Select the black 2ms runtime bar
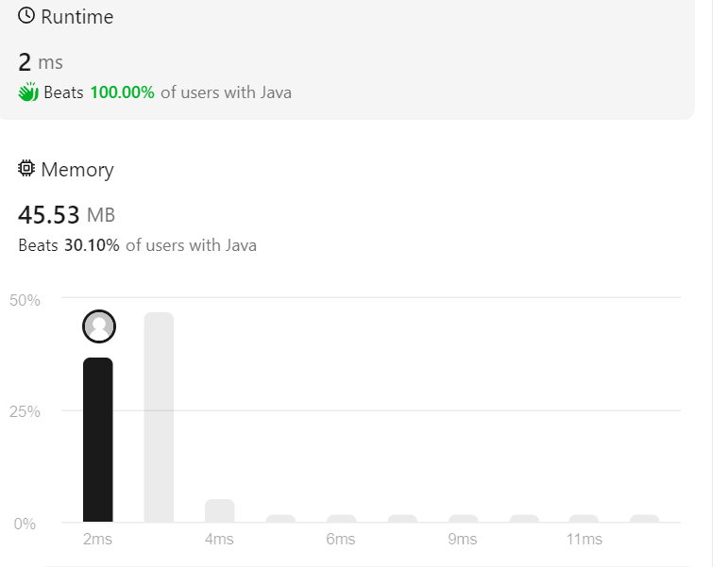Screen dimensions: 728x567 [x=98, y=440]
